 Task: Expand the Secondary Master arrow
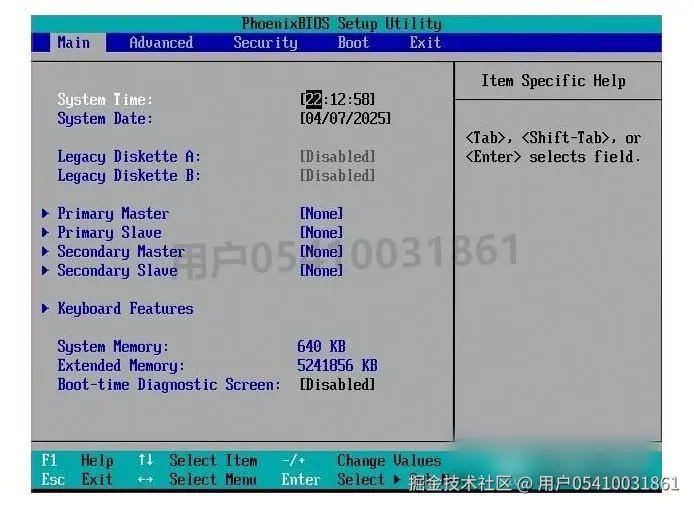(45, 251)
